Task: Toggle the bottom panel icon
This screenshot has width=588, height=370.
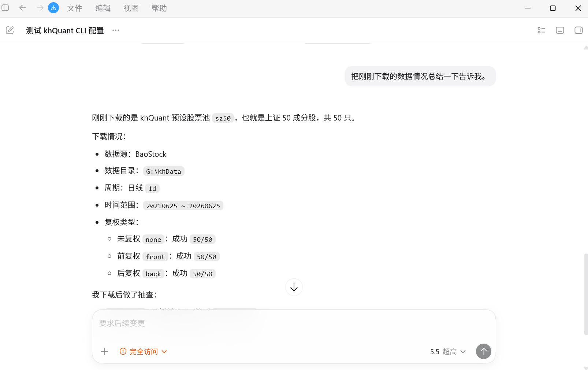Action: pos(560,30)
